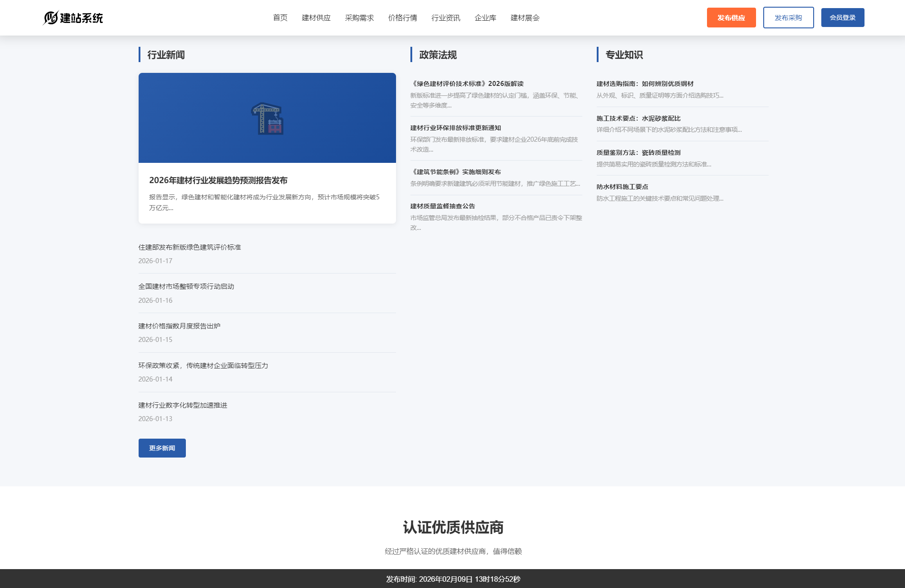Click the 发布采购 button
Screen dimensions: 905x588
tap(788, 17)
